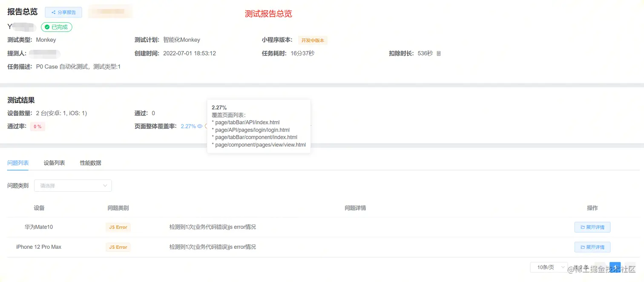
Task: Click the 报告总览 heading
Action: point(22,12)
